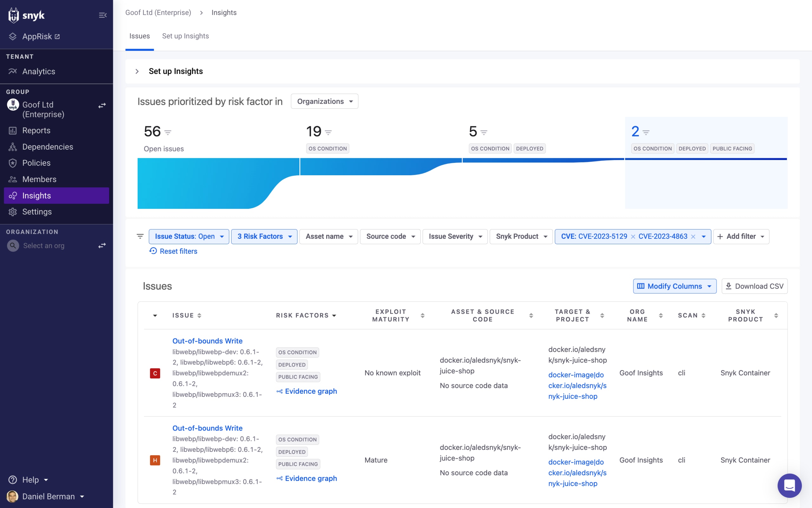Click the Insights sidebar icon
The width and height of the screenshot is (812, 508).
13,196
